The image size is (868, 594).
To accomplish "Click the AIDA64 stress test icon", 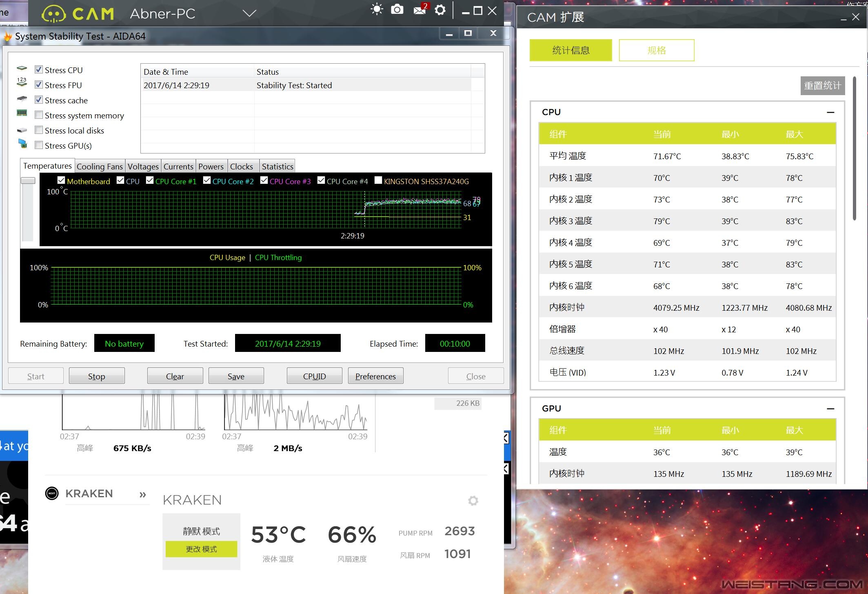I will (x=7, y=36).
